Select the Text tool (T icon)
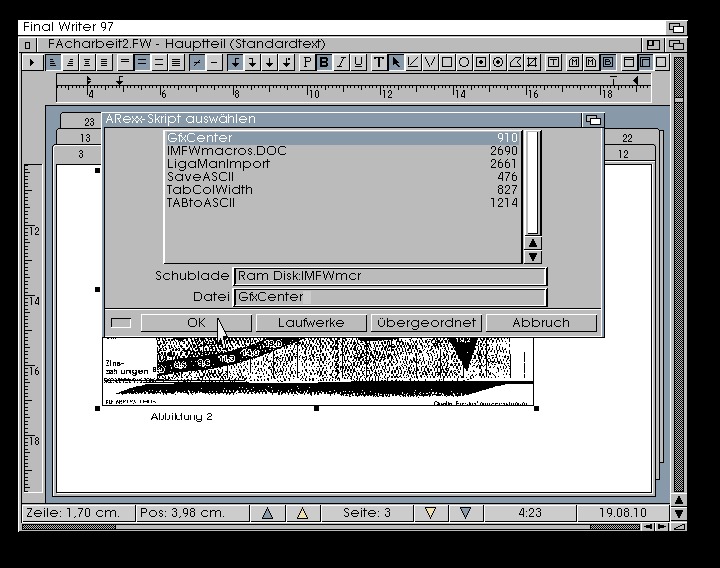Image resolution: width=720 pixels, height=568 pixels. (x=380, y=62)
